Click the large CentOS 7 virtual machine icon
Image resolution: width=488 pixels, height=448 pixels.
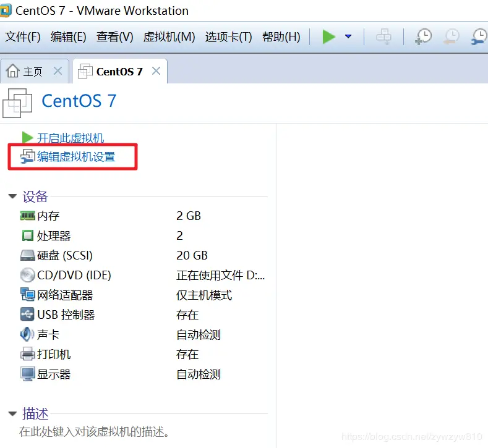tap(17, 103)
